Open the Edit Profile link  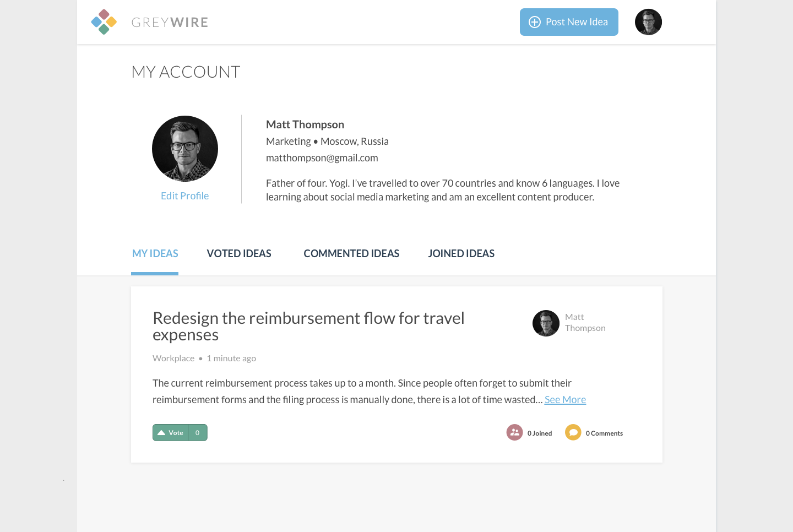(x=184, y=196)
